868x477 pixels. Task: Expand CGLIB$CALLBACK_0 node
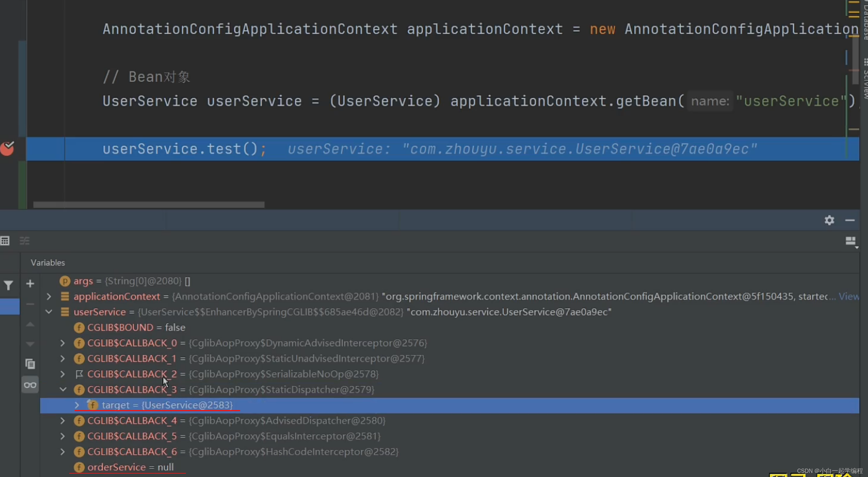point(62,343)
